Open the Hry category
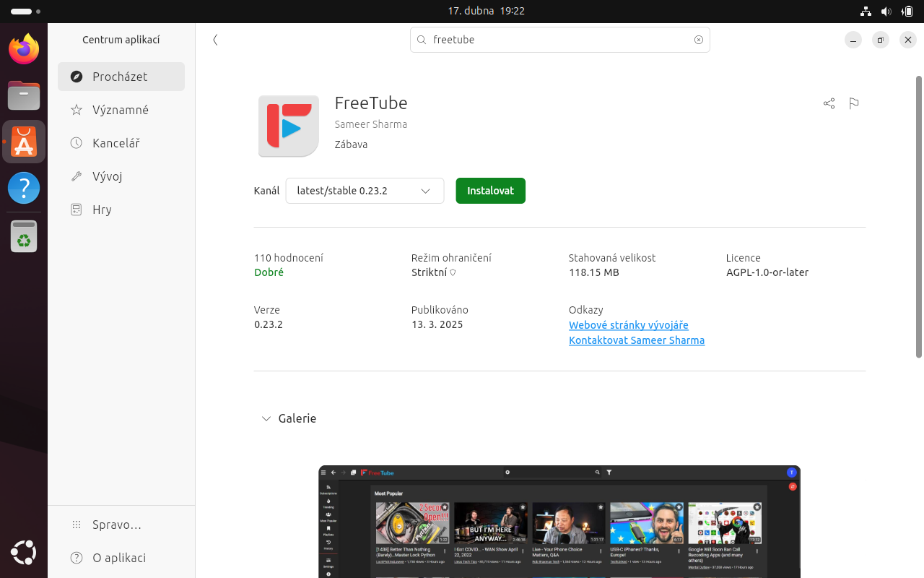This screenshot has height=578, width=924. click(121, 210)
